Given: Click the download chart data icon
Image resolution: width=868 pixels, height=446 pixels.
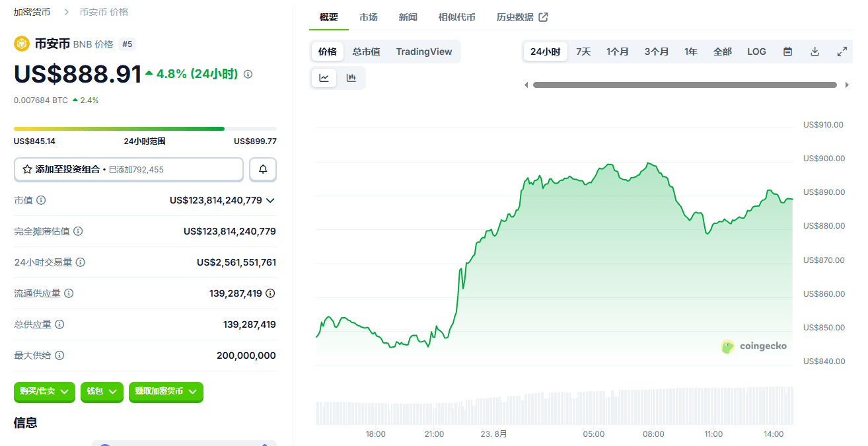Looking at the screenshot, I should pyautogui.click(x=815, y=52).
